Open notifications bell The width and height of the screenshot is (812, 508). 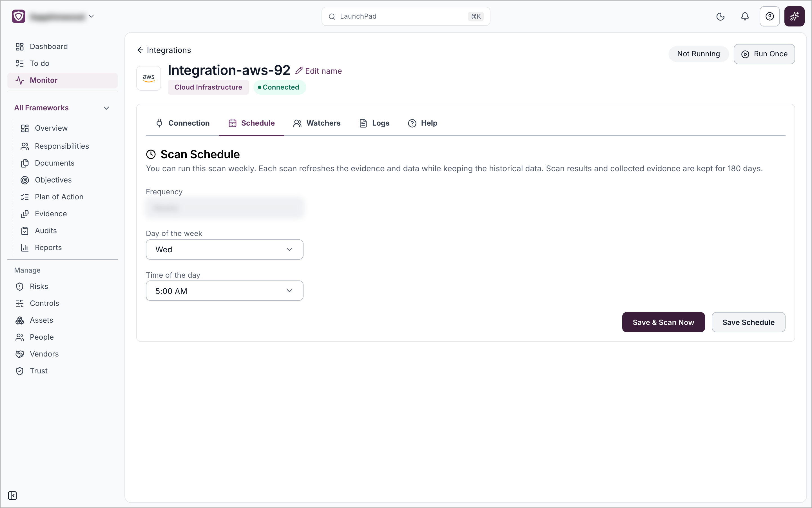745,16
